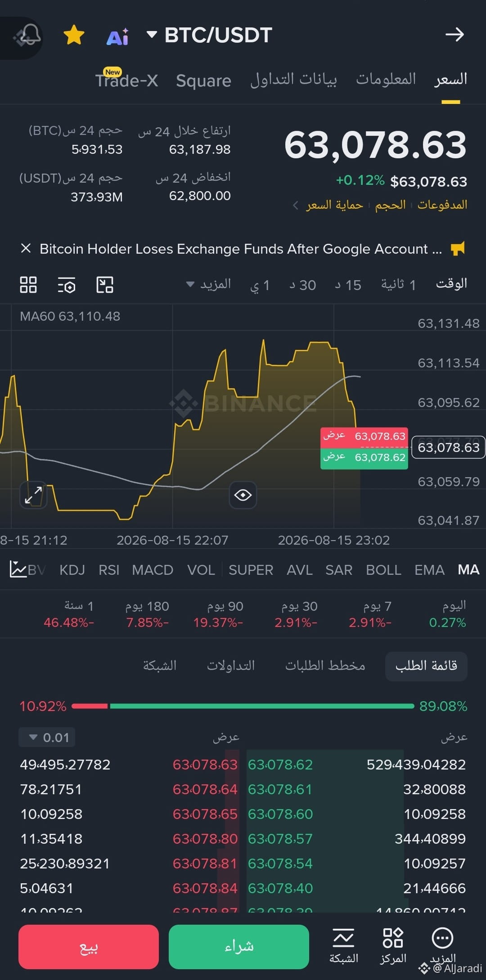
Task: Select bid price 63,078.57 row
Action: (280, 839)
